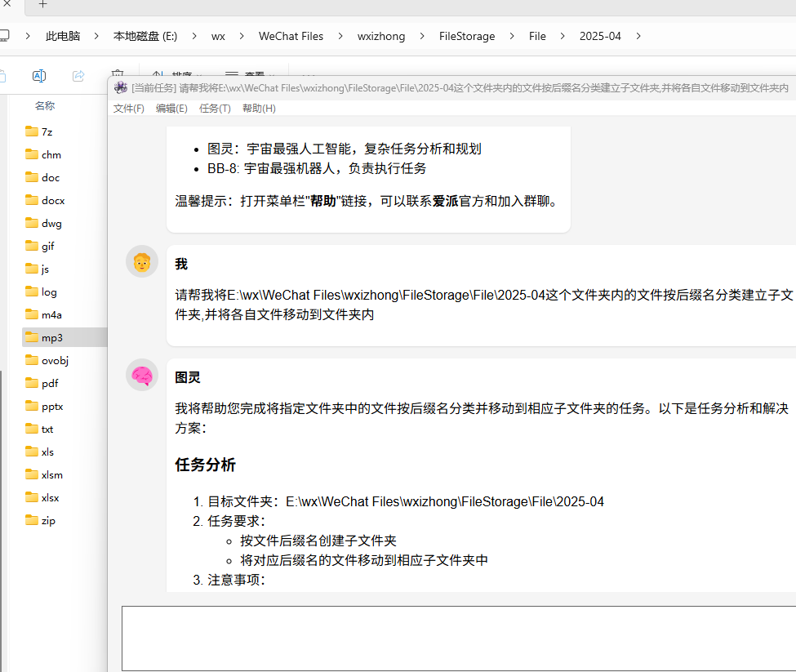Image resolution: width=796 pixels, height=672 pixels.
Task: Select the 7z folder icon
Action: (32, 131)
